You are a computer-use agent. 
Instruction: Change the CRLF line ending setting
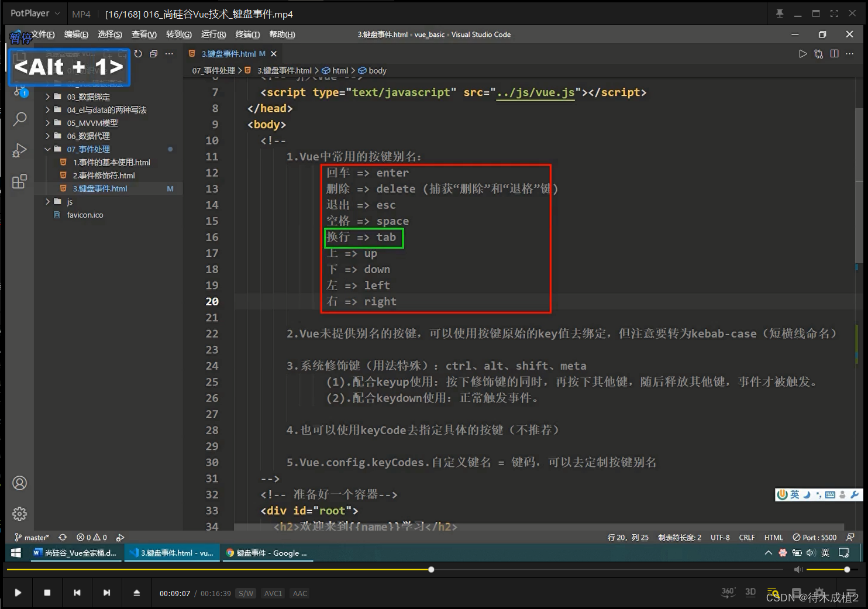(747, 537)
